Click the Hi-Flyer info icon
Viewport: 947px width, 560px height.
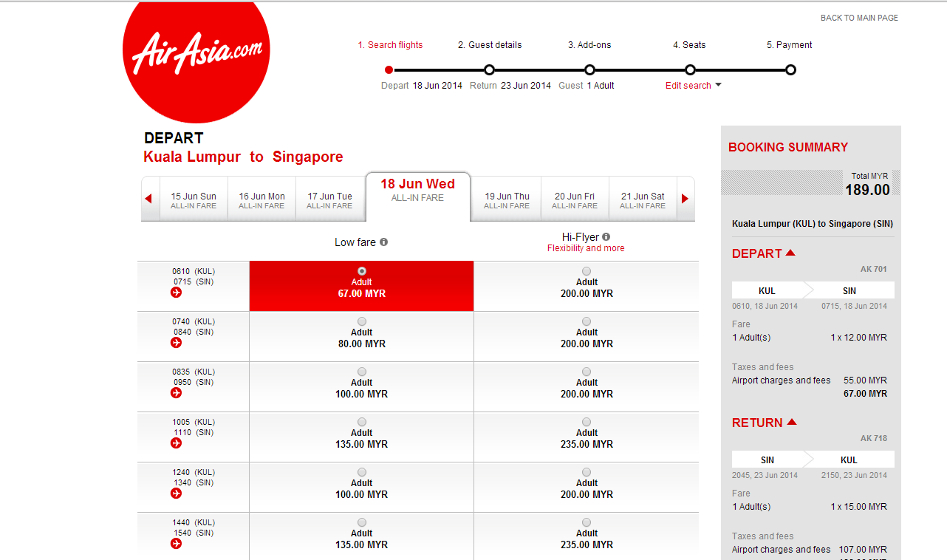tap(606, 237)
